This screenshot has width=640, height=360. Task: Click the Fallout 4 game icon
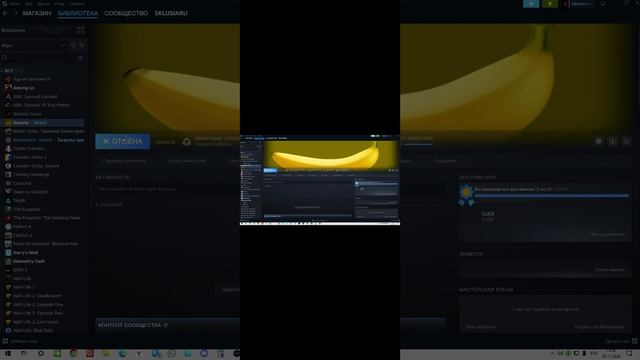coord(8,227)
